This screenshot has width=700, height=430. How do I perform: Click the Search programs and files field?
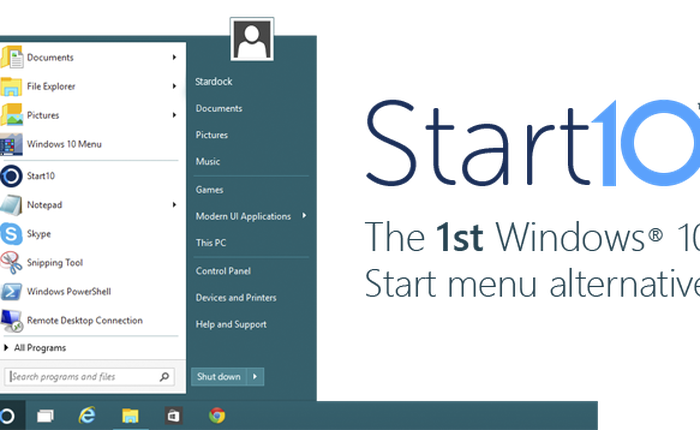89,377
